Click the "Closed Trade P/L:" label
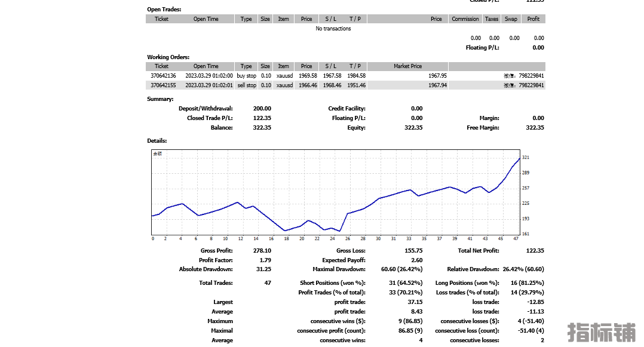 click(210, 118)
